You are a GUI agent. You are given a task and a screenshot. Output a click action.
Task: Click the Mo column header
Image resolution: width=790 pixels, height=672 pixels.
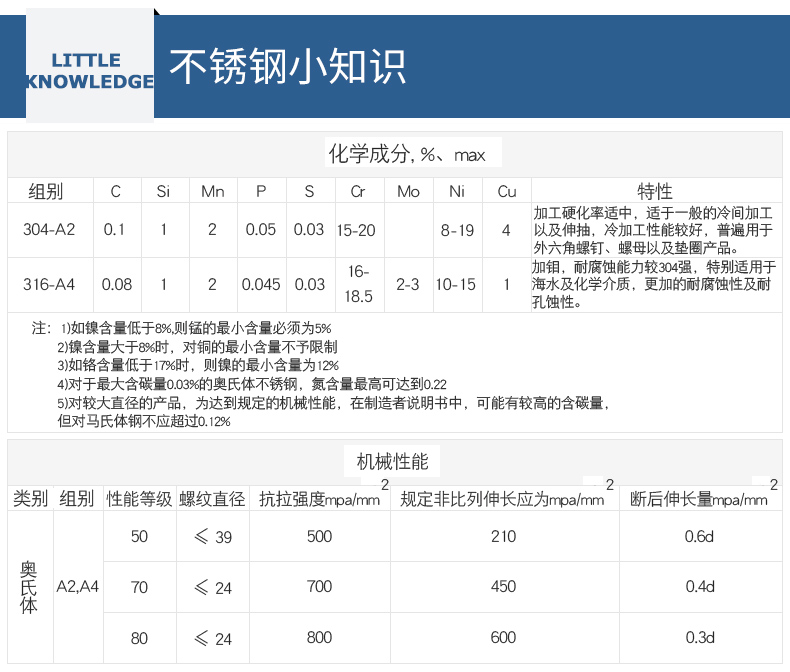(408, 191)
